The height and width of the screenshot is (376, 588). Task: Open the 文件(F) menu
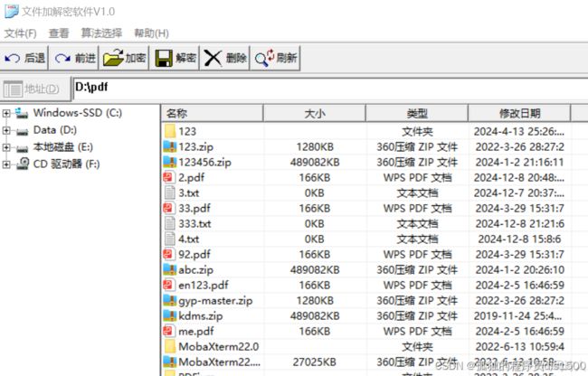coord(20,33)
